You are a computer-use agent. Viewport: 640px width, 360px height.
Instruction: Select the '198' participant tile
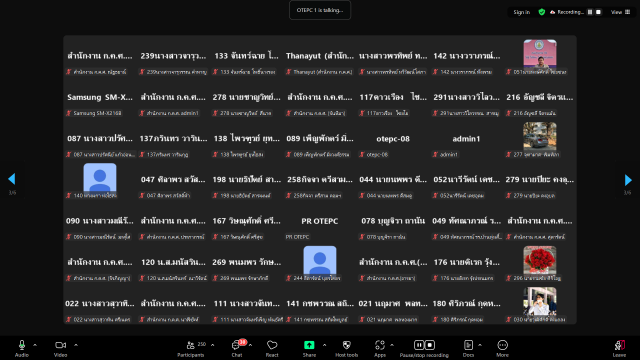tap(247, 181)
